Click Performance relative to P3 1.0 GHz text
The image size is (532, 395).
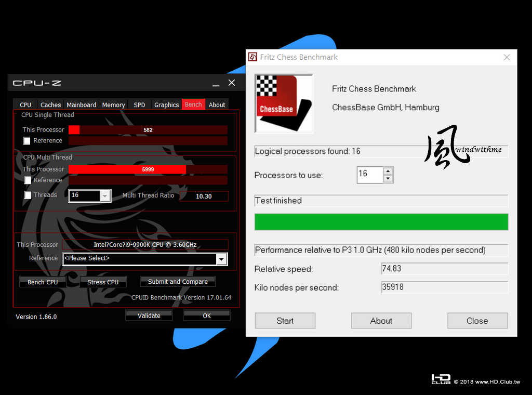click(370, 250)
